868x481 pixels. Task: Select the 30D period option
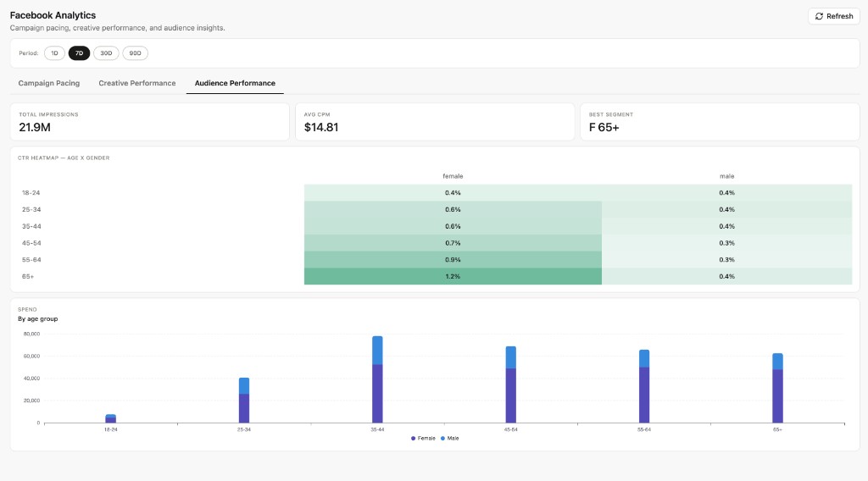(x=106, y=53)
